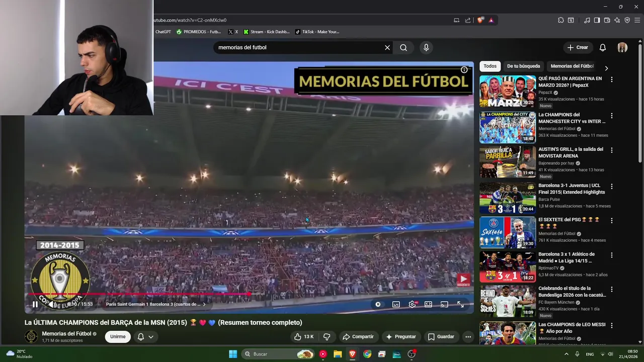The width and height of the screenshot is (644, 362).
Task: Open the browser hamburger main menu
Action: [x=637, y=20]
